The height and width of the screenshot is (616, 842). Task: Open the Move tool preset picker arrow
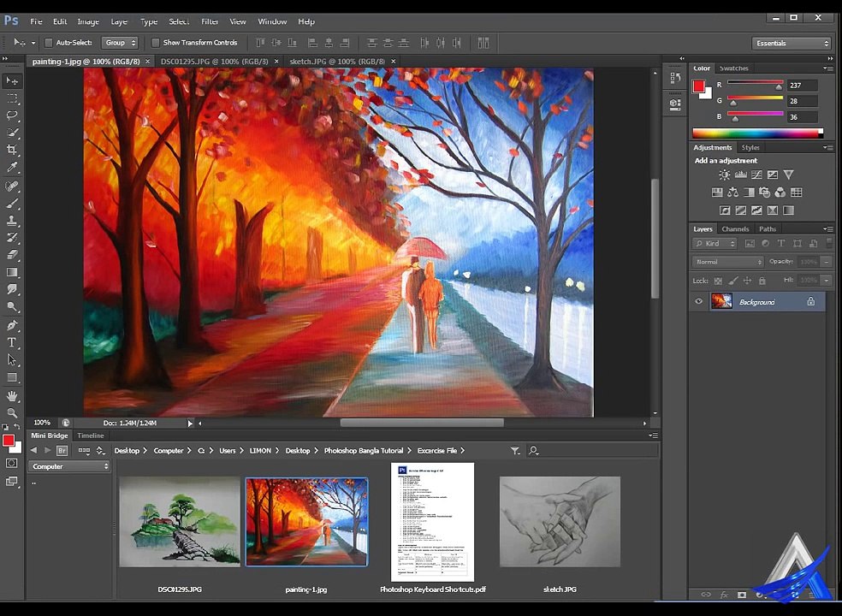click(x=33, y=43)
